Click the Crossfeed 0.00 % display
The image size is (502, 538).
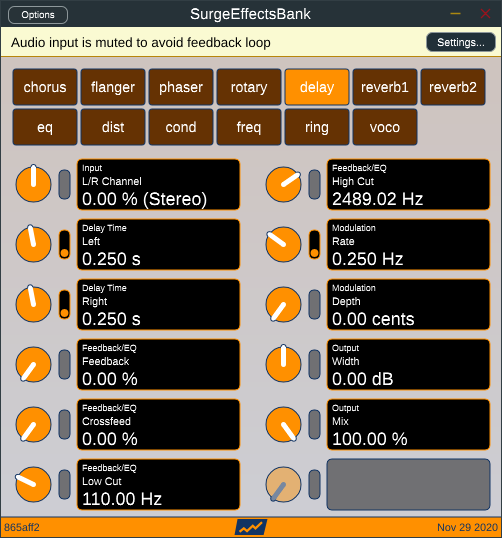[158, 424]
